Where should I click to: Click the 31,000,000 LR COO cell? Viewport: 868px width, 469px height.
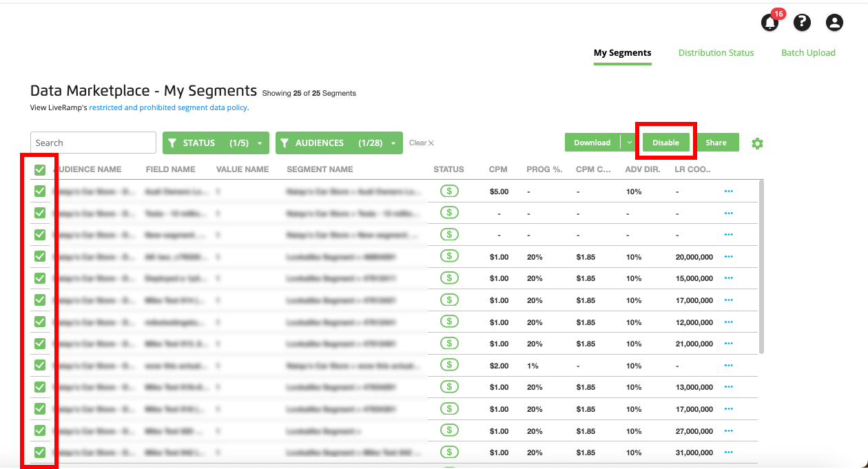coord(694,452)
